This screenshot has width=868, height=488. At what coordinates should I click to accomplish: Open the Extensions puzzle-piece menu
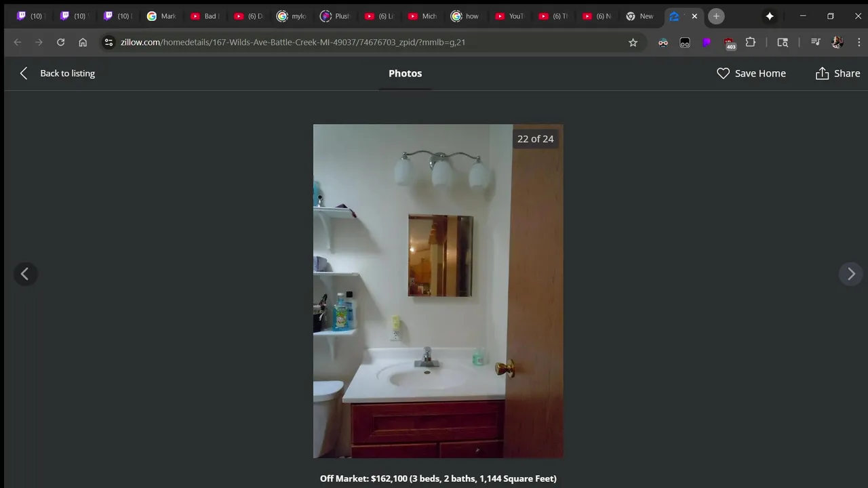[750, 42]
